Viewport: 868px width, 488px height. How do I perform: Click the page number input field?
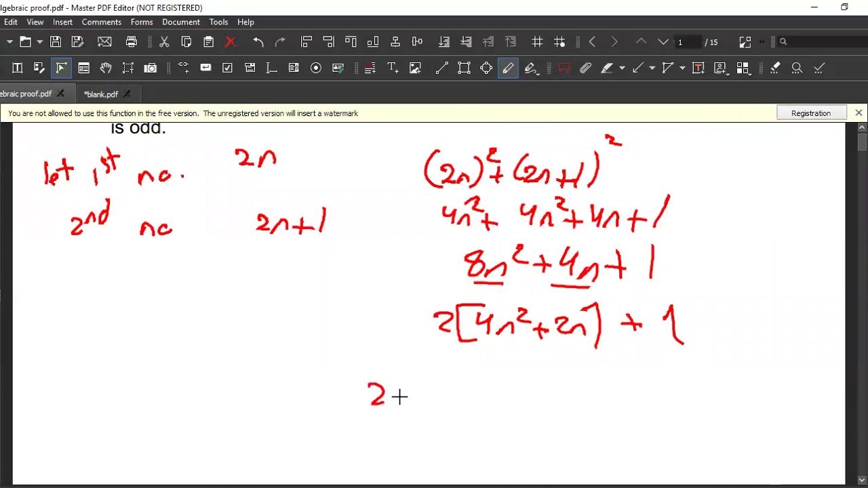(x=687, y=42)
